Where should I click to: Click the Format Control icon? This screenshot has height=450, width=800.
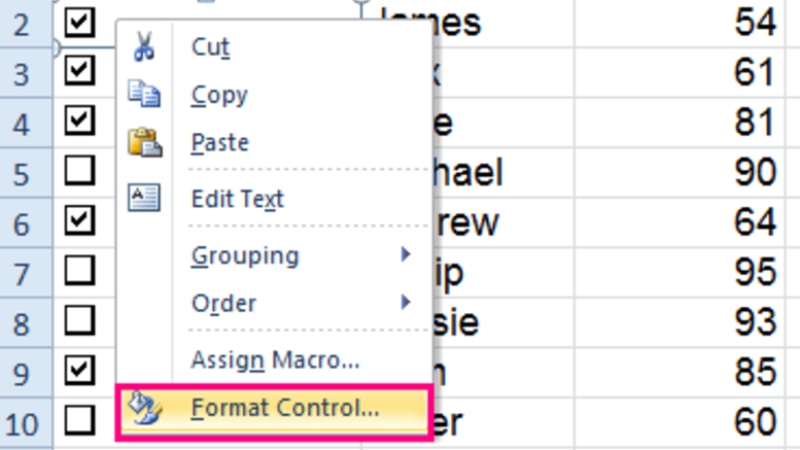(146, 409)
